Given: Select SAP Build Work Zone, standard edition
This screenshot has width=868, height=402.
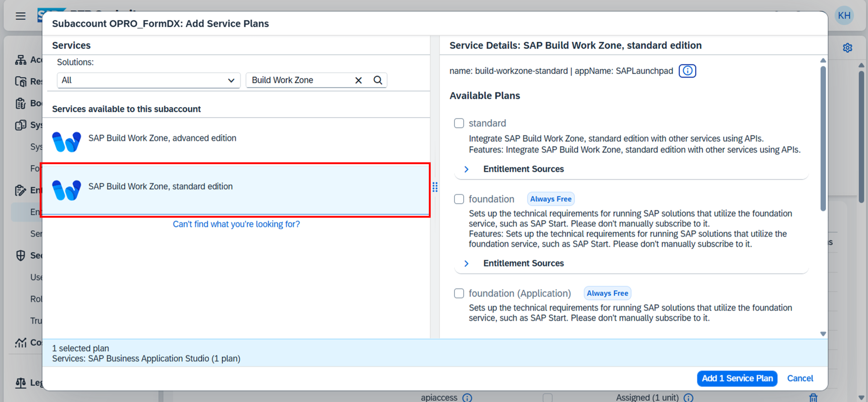Looking at the screenshot, I should [x=160, y=187].
